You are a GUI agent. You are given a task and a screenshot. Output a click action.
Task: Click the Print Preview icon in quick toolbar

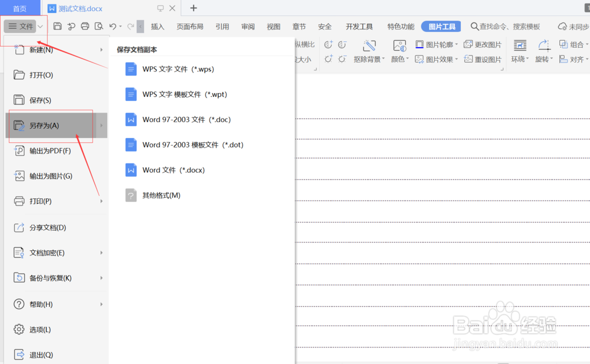99,27
